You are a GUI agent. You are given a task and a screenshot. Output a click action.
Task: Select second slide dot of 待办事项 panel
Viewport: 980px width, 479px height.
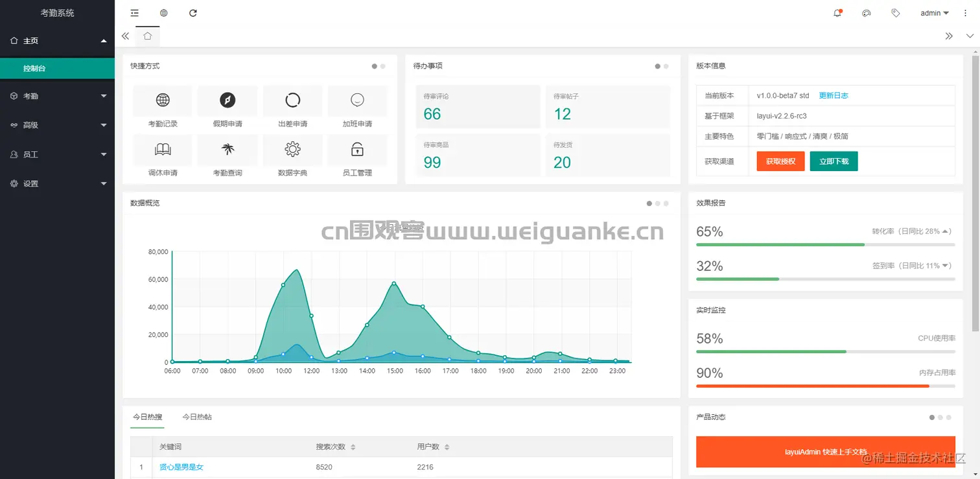666,66
